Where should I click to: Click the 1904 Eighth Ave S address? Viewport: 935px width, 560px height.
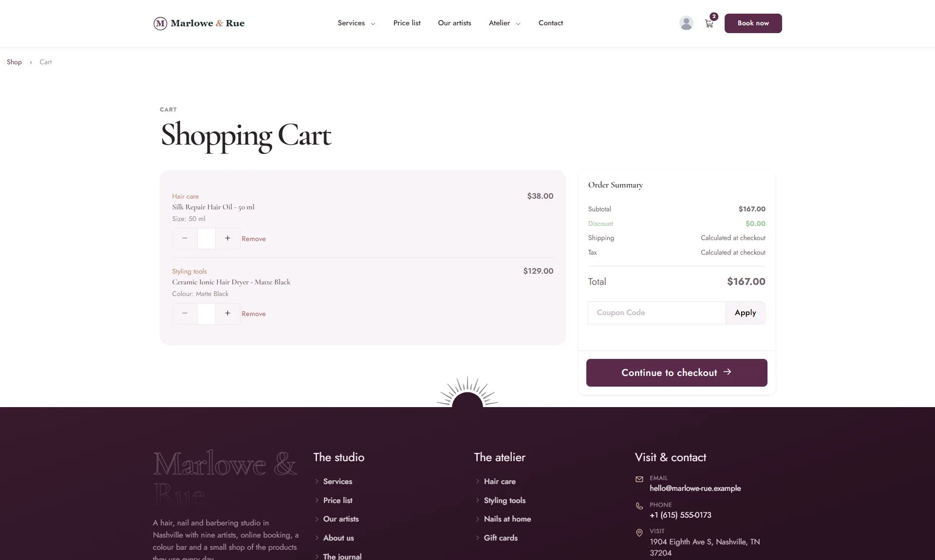click(x=705, y=547)
